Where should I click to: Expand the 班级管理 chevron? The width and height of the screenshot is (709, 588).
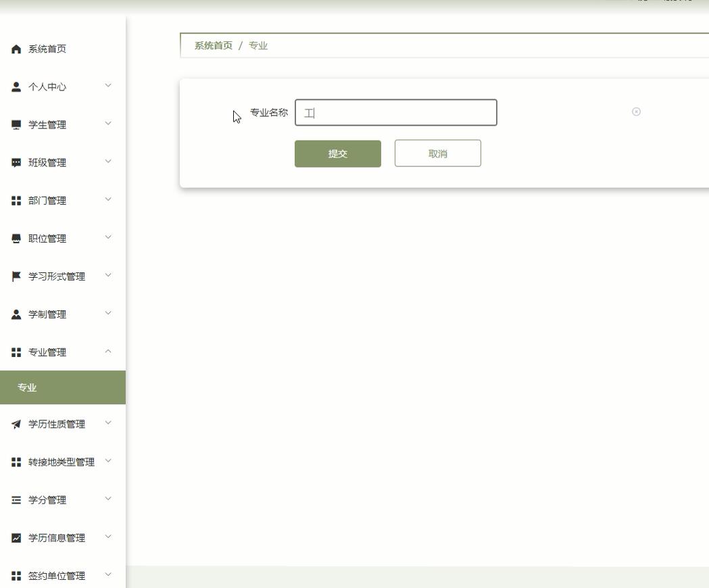[x=108, y=162]
